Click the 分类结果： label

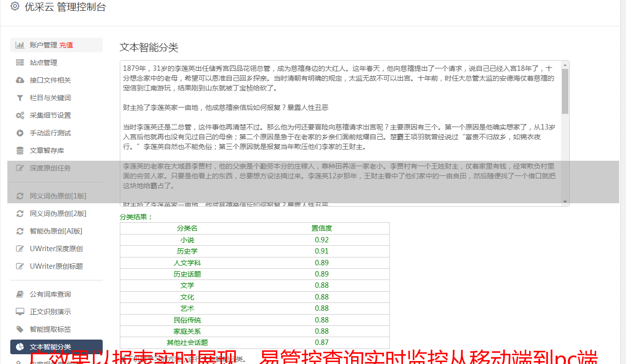[x=136, y=217]
